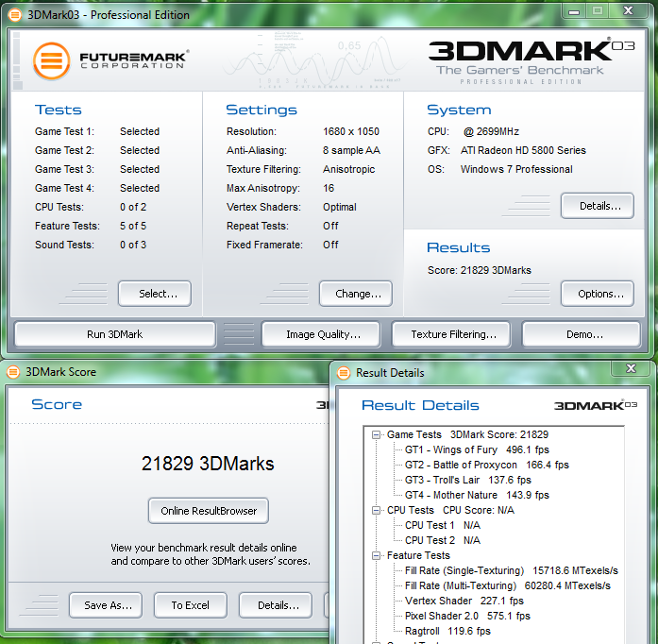Open the Select tests dialog
This screenshot has width=658, height=644.
point(155,294)
